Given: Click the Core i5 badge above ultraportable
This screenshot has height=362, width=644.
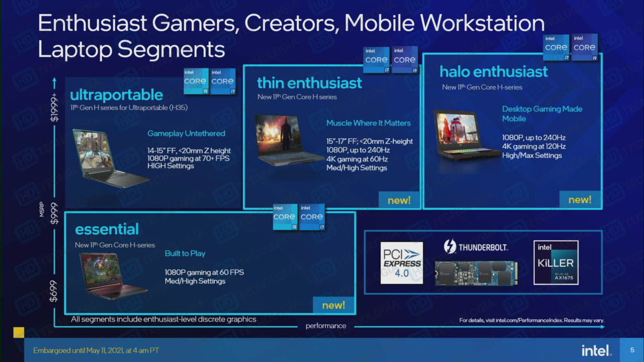Looking at the screenshot, I should click(x=196, y=81).
